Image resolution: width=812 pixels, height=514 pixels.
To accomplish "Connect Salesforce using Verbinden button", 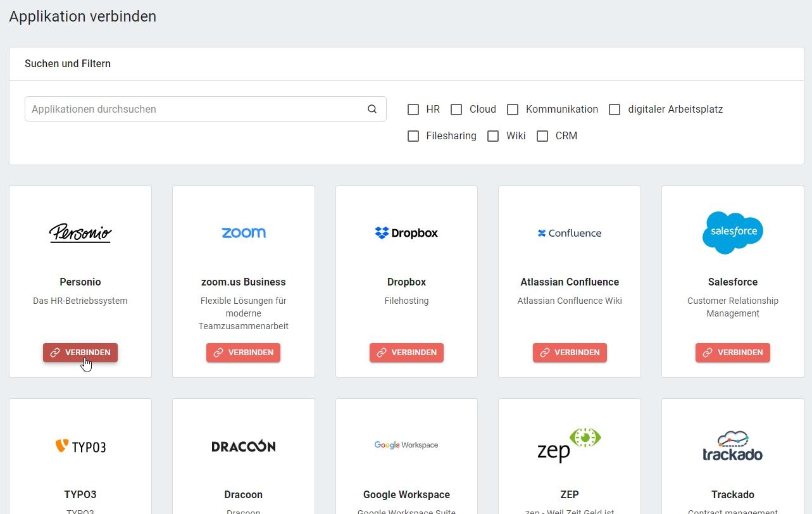I will (x=733, y=353).
